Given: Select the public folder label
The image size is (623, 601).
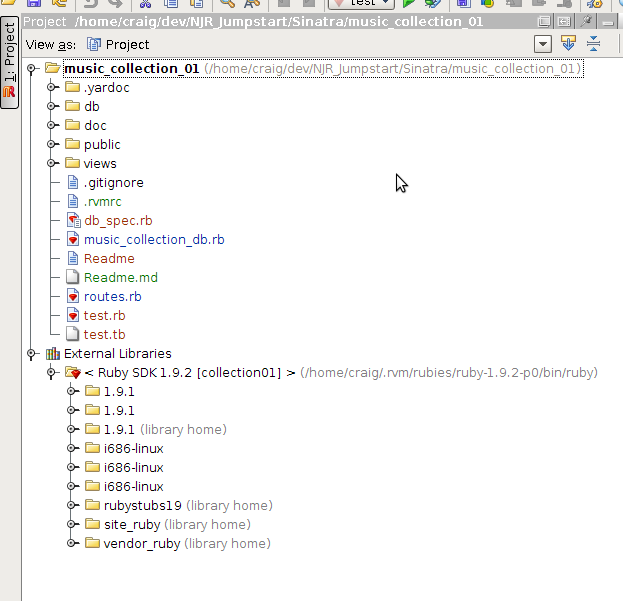Looking at the screenshot, I should [x=102, y=145].
